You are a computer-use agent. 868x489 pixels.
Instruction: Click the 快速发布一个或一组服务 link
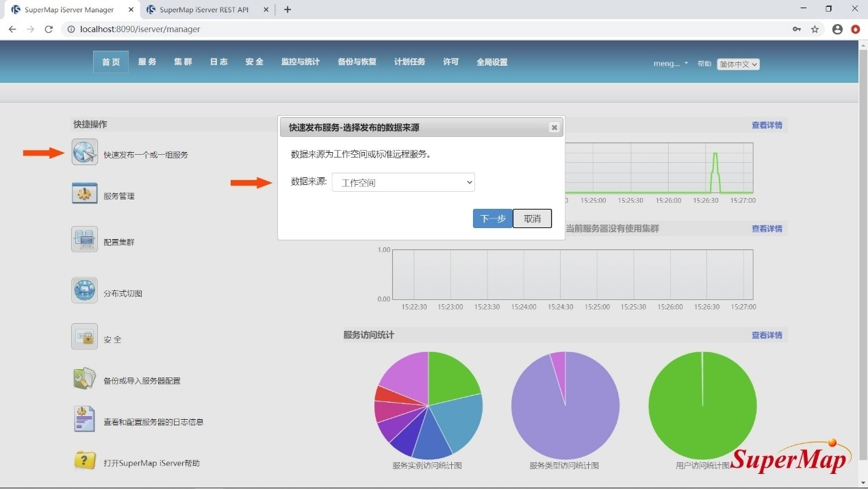(146, 155)
